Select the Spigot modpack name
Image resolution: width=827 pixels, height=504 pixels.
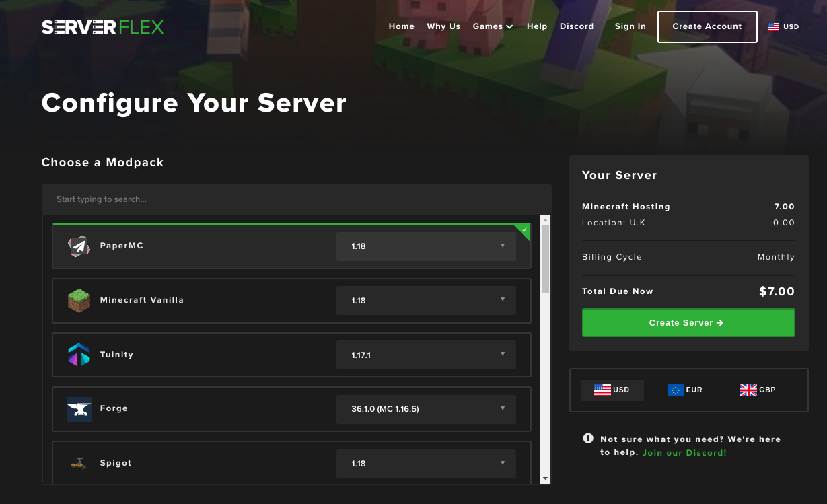[116, 463]
